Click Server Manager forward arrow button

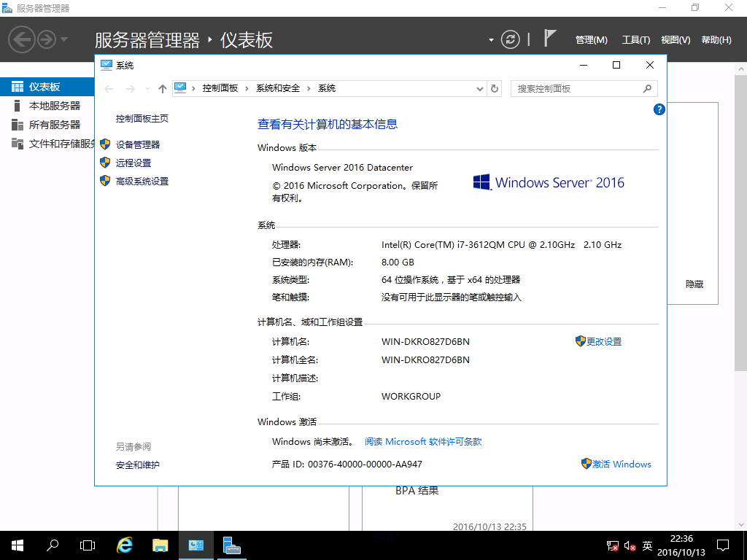click(47, 39)
